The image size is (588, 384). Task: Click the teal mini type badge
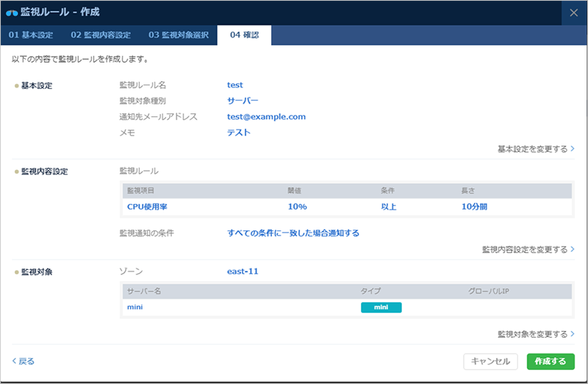coord(381,307)
